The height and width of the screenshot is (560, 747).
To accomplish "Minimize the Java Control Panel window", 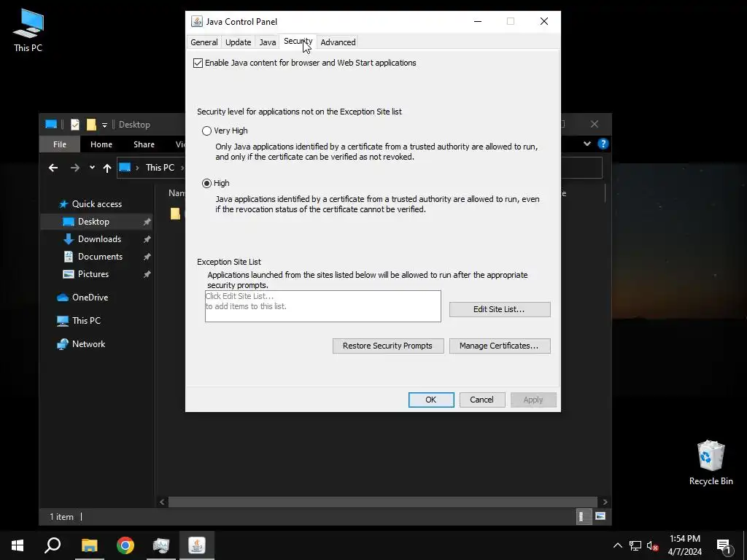I will pyautogui.click(x=478, y=21).
